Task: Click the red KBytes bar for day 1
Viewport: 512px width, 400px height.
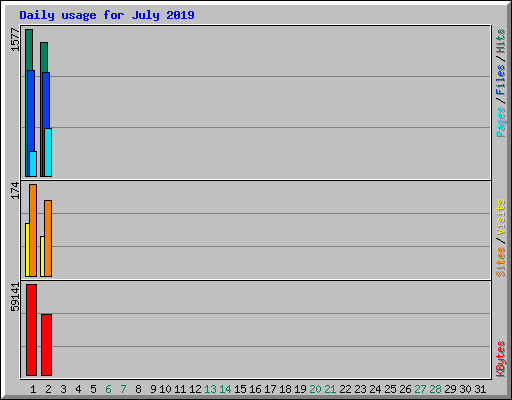Action: click(31, 330)
